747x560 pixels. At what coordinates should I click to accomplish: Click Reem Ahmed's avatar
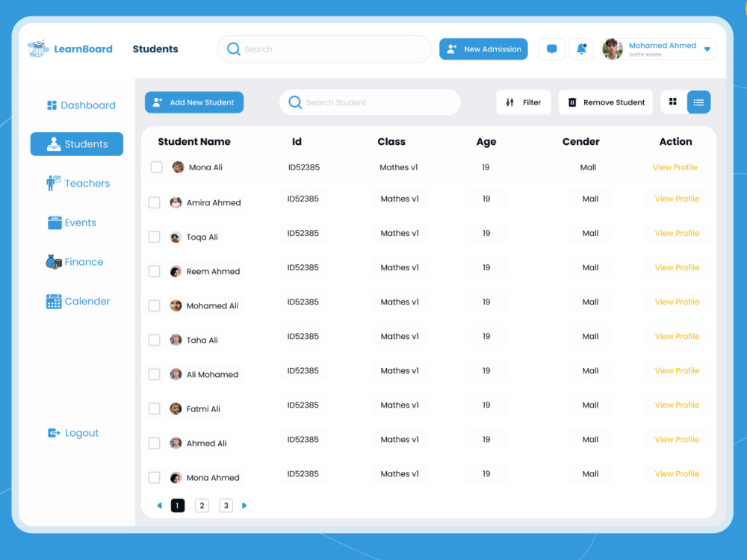point(176,272)
